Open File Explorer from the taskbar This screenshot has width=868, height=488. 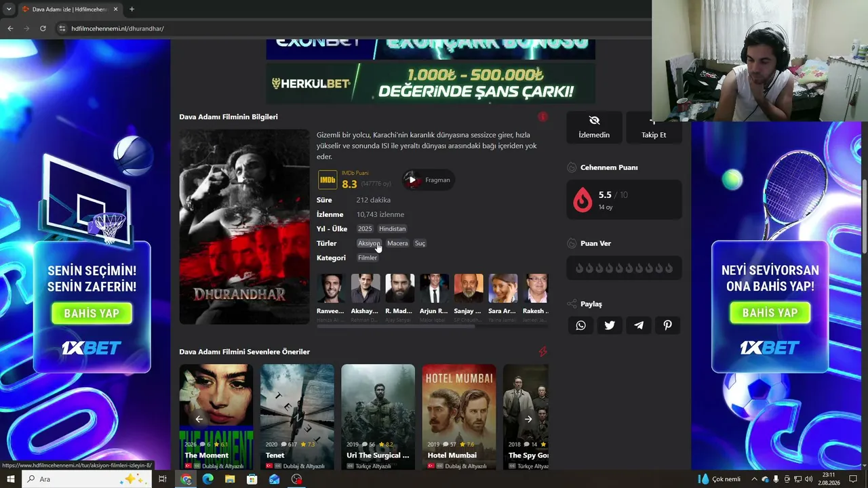(230, 479)
